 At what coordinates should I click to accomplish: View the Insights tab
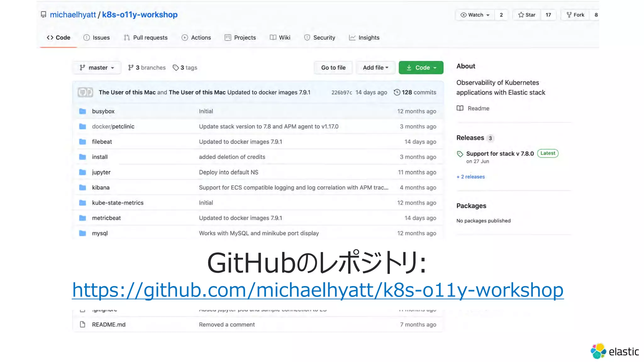pos(364,37)
